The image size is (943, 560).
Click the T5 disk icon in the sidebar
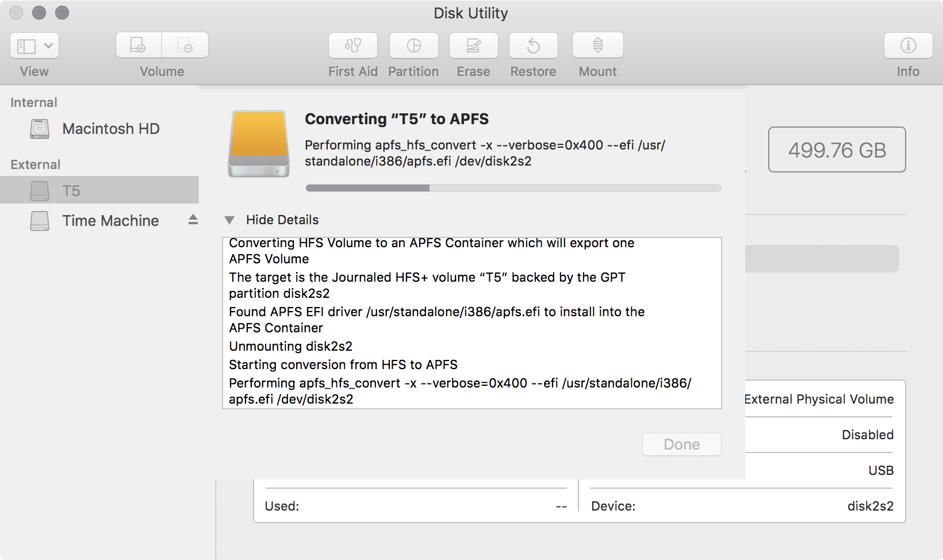tap(40, 190)
